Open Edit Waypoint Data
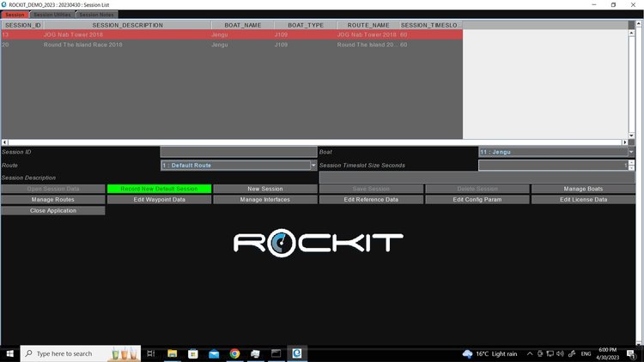 160,200
